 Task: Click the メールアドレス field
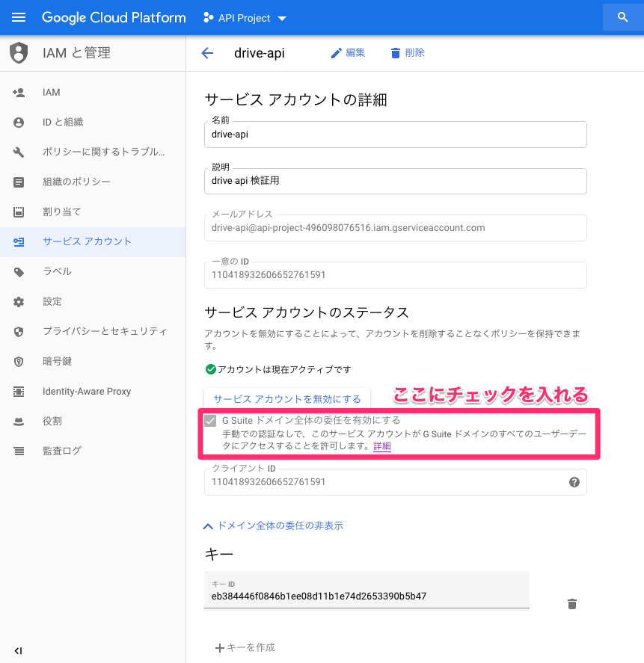[395, 228]
